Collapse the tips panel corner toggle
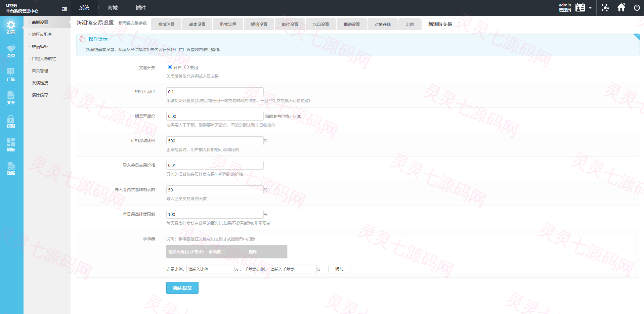Screen dimensions: 644x314 pyautogui.click(x=636, y=37)
